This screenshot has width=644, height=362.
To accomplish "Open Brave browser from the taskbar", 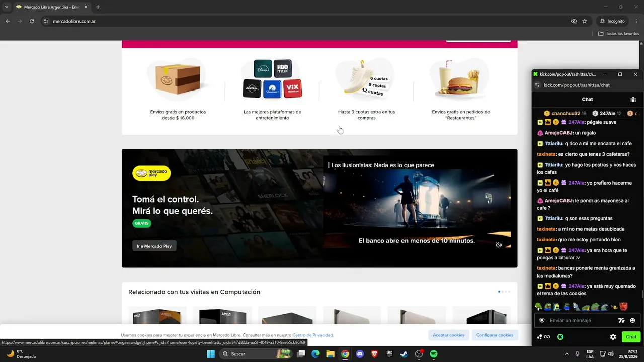I will tap(374, 354).
